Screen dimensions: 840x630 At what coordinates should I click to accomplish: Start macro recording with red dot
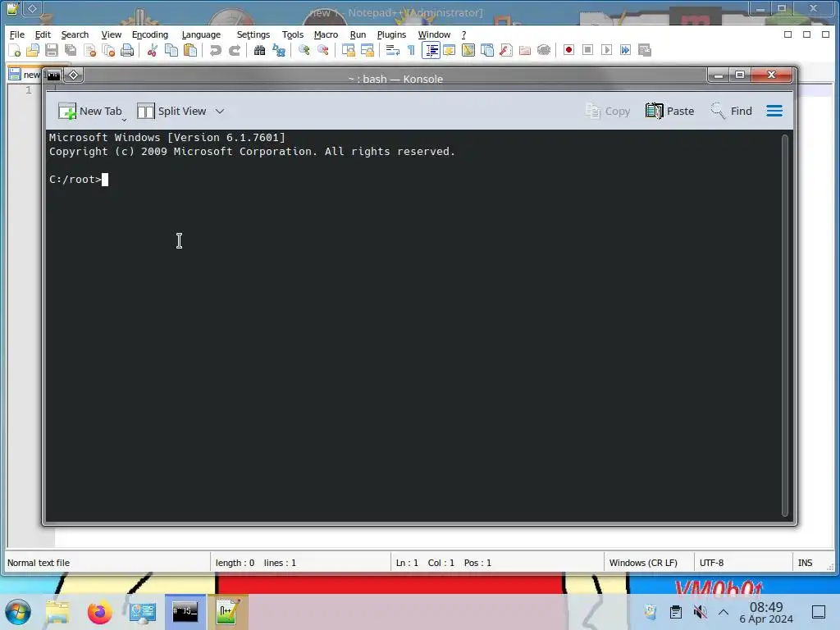coord(569,50)
